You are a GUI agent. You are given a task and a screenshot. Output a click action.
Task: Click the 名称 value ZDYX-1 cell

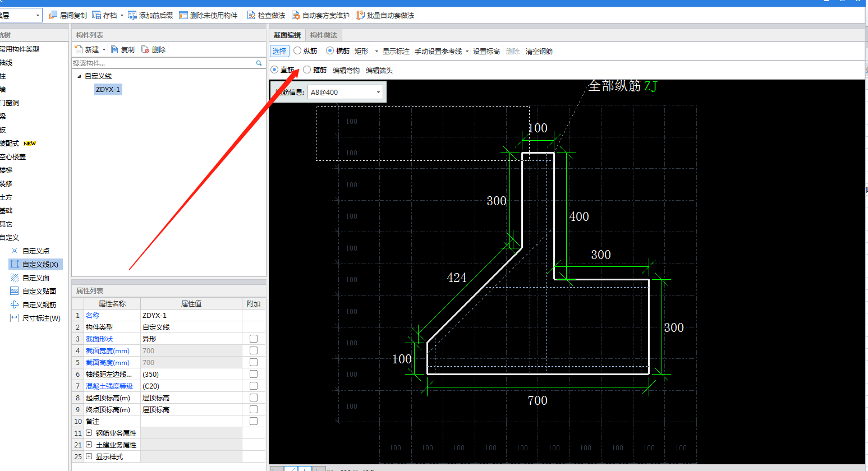pos(191,315)
